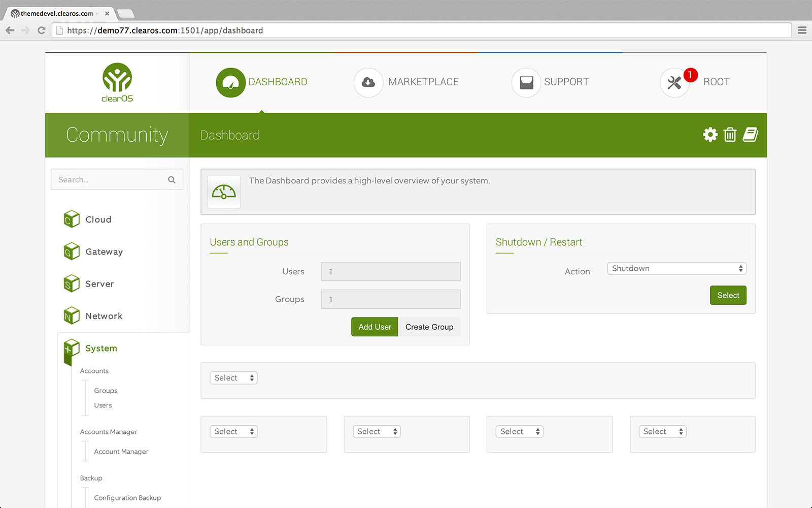Close the themedevel browser tab
The height and width of the screenshot is (508, 812).
[107, 14]
